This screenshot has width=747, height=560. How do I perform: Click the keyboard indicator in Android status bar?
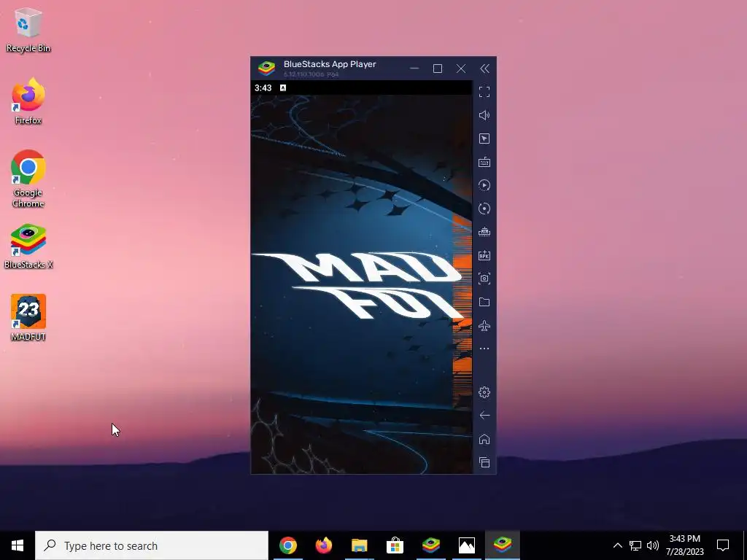pos(283,87)
